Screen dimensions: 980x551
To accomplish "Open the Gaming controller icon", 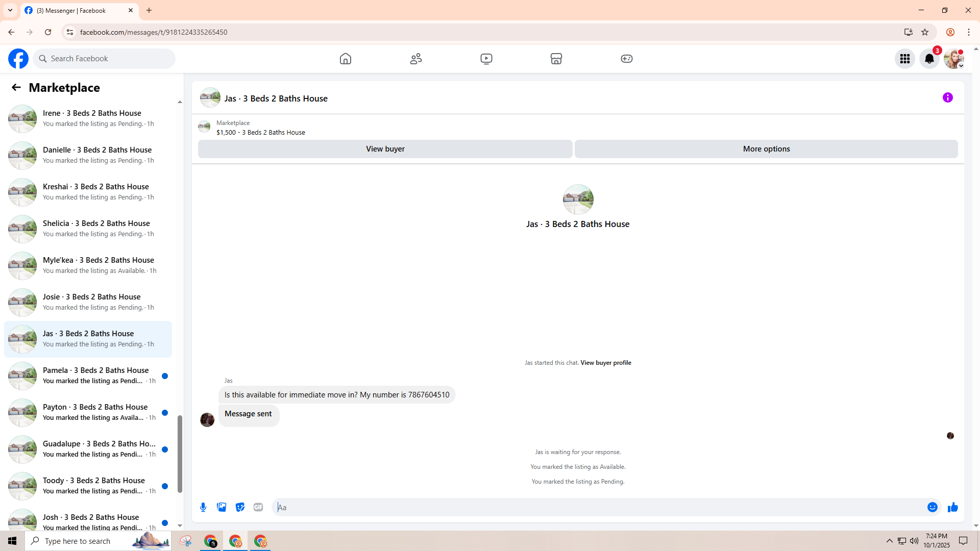I will (627, 59).
